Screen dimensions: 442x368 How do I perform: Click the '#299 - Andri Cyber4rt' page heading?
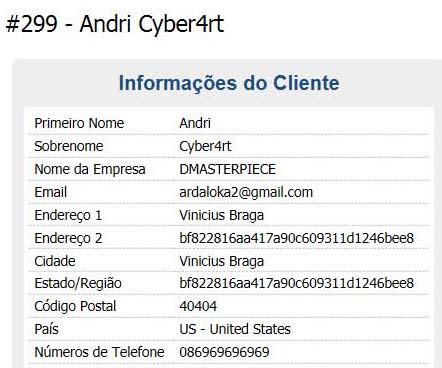tap(115, 24)
